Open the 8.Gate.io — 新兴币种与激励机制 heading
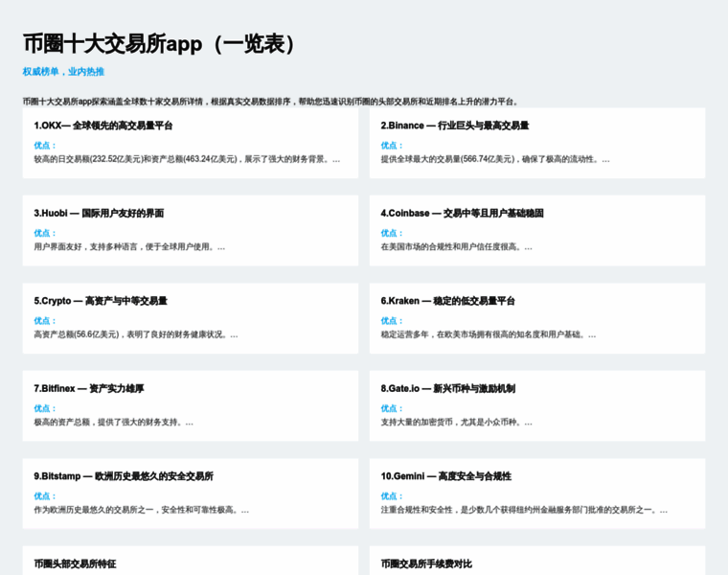 click(448, 388)
